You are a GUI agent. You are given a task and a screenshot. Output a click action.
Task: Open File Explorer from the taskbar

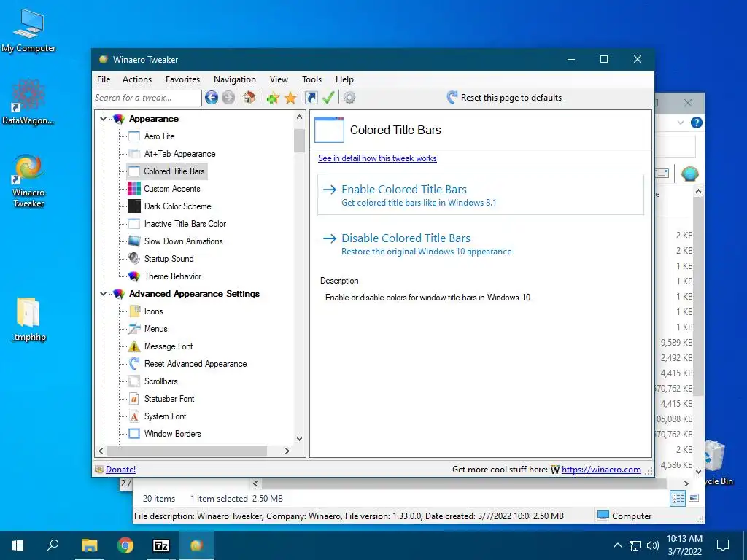coord(89,545)
